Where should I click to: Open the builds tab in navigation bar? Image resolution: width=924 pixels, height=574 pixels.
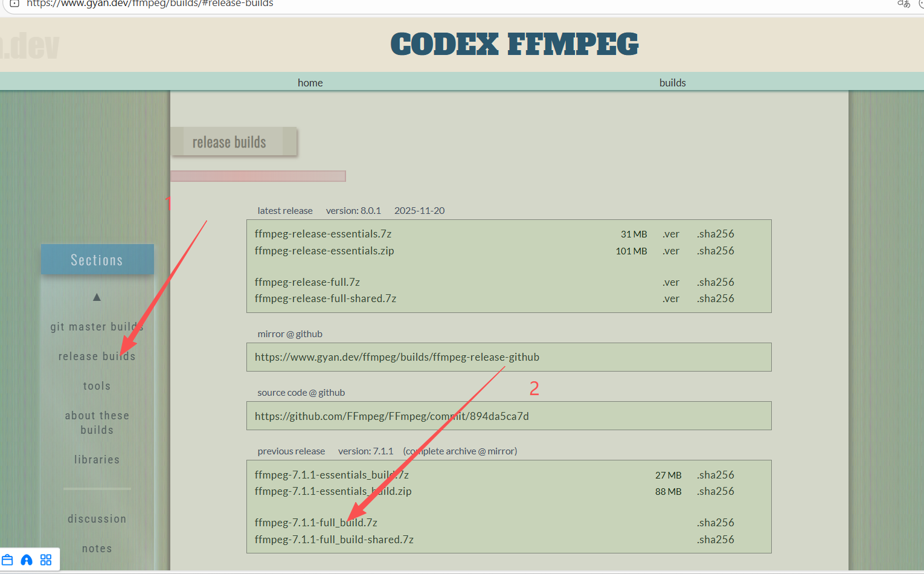pos(672,83)
